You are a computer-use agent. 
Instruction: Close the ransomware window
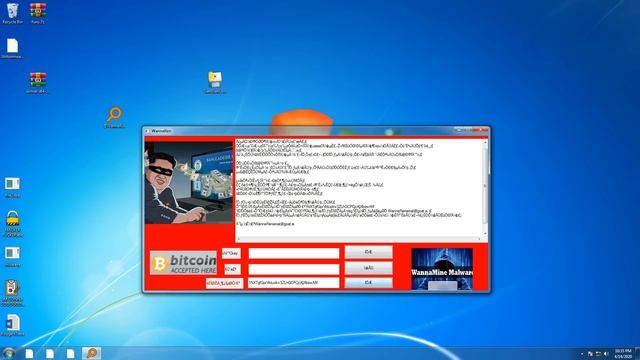(480, 130)
